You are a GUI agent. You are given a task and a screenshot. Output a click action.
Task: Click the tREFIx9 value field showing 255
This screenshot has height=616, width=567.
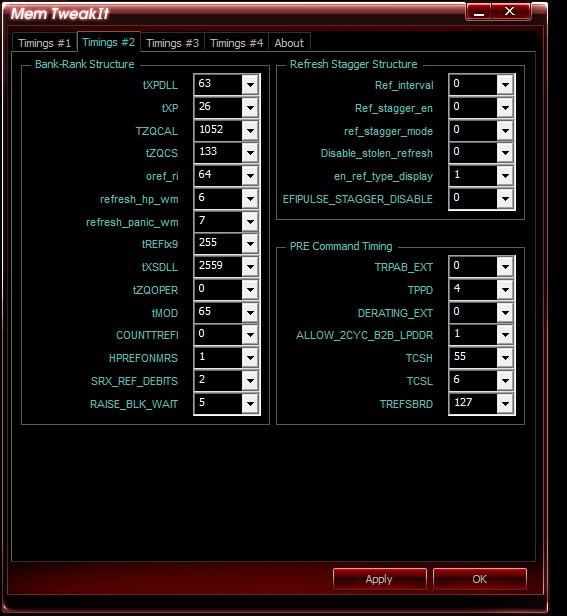pos(218,243)
